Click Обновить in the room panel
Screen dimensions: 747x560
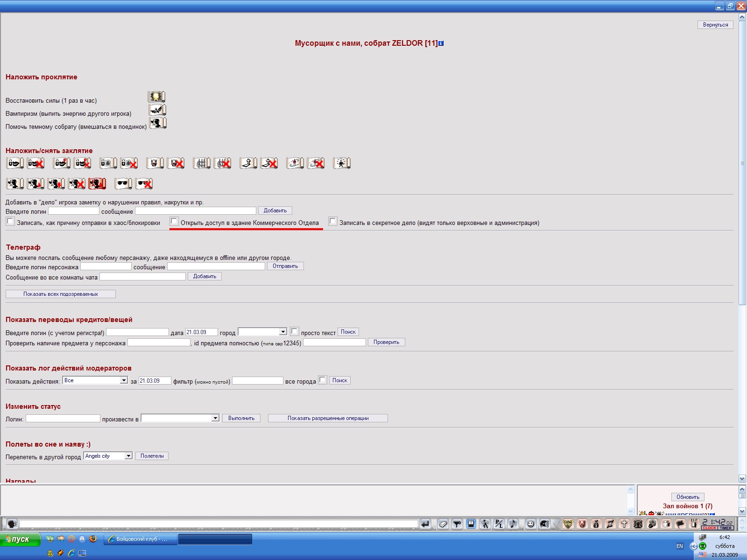688,497
